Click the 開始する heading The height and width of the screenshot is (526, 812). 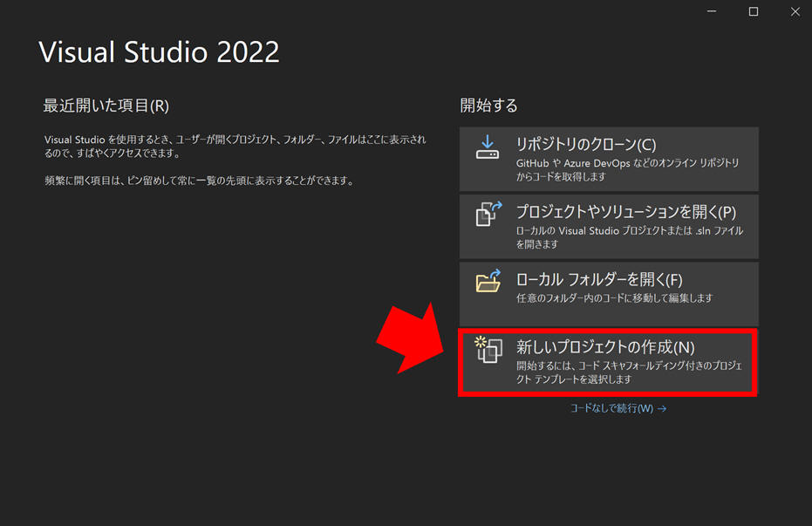click(488, 106)
